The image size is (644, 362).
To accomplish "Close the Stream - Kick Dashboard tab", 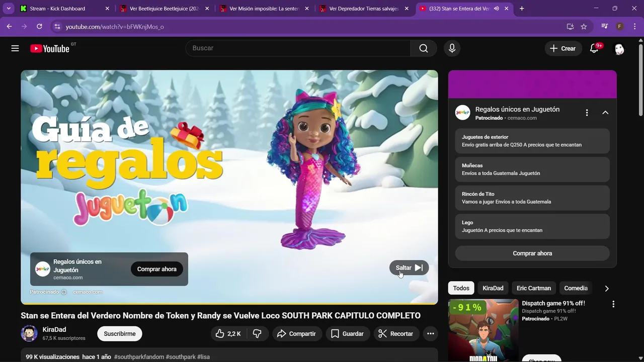I will pos(107,9).
